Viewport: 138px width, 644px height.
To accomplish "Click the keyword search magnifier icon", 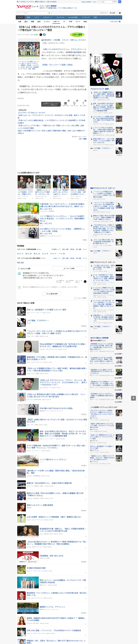I will 49,13.
